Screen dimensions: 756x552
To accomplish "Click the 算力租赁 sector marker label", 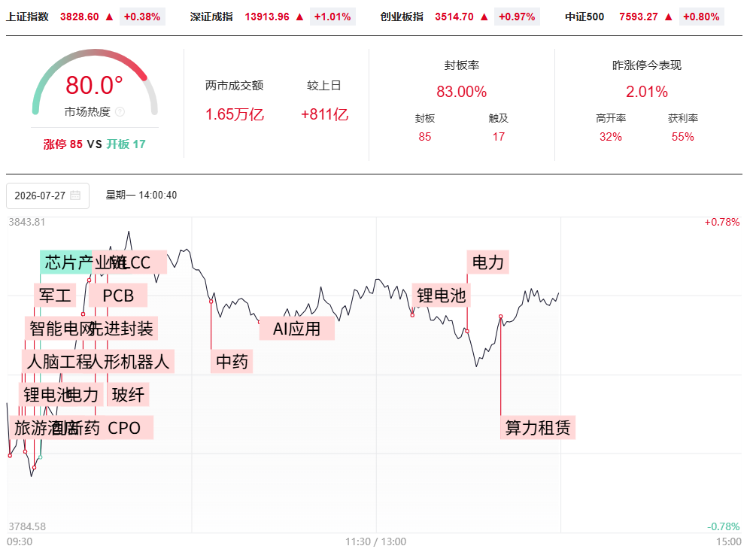I will pyautogui.click(x=538, y=428).
